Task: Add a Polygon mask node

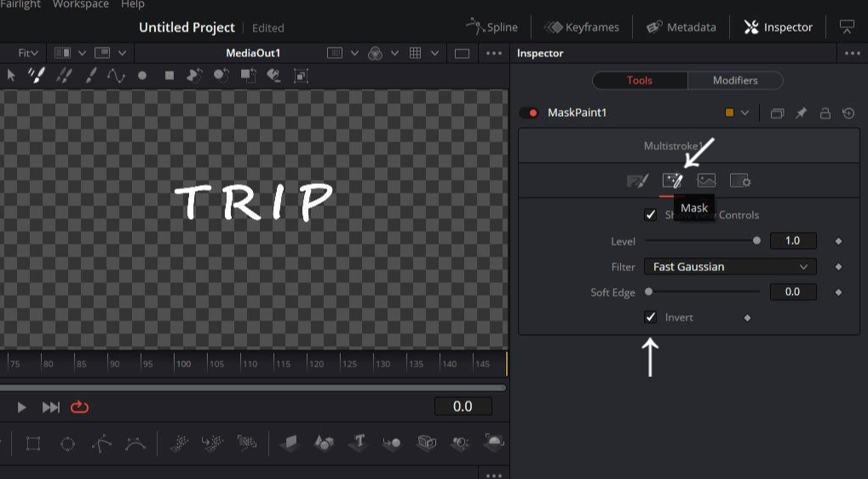Action: point(101,443)
